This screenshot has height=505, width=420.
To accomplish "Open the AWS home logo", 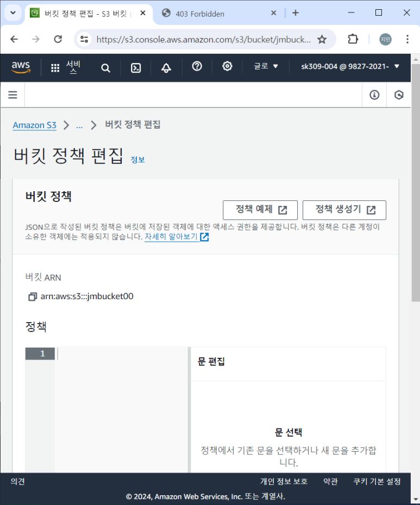I will tap(21, 67).
